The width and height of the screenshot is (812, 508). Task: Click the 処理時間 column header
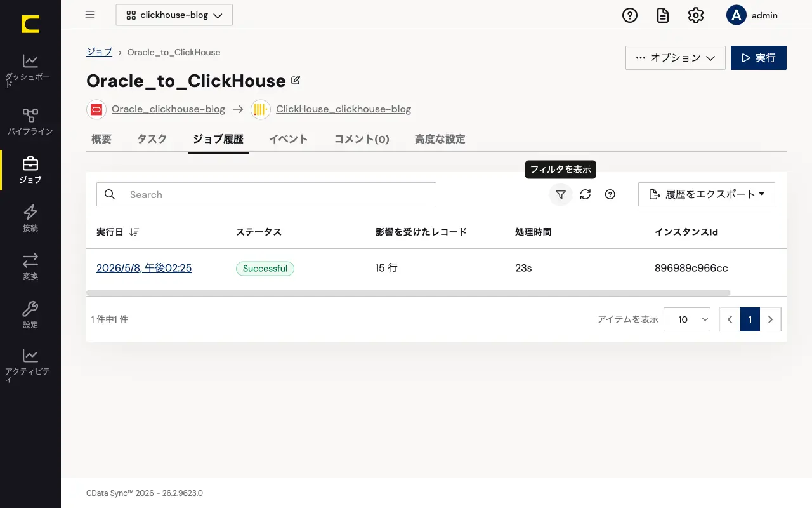[534, 232]
